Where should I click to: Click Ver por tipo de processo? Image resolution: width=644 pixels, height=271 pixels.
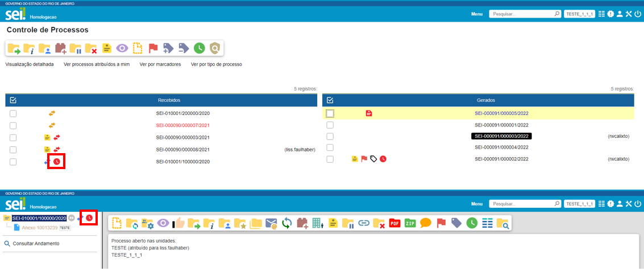click(217, 64)
